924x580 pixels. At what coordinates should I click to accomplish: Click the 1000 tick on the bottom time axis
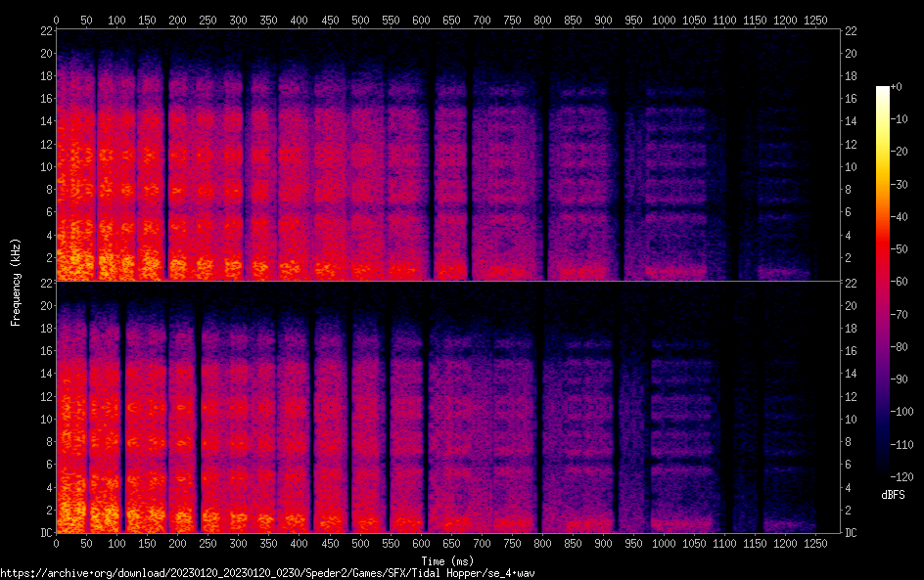(665, 542)
